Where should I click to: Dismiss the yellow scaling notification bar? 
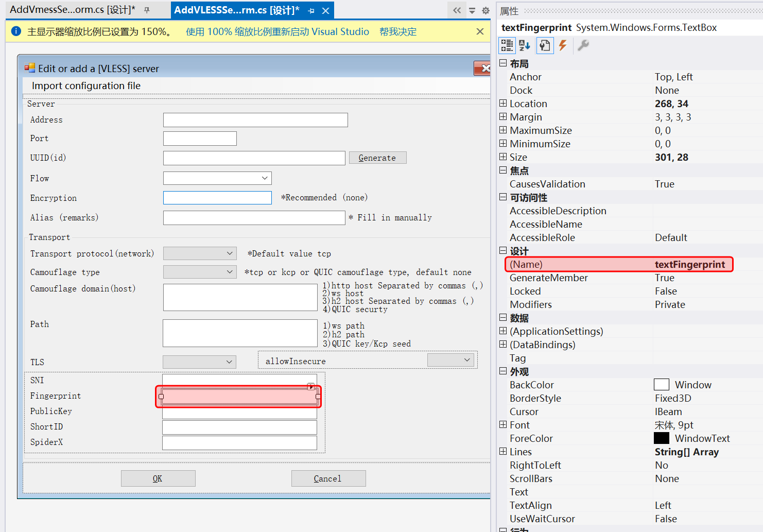(480, 31)
